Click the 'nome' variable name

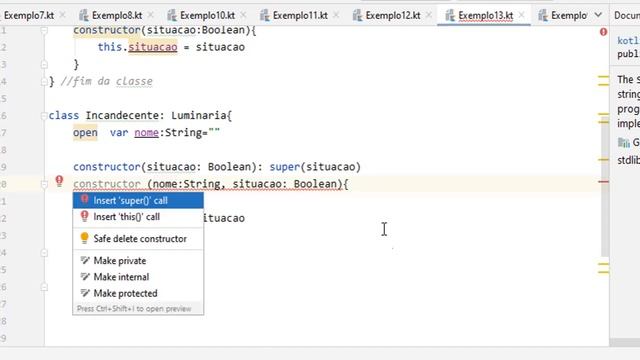[147, 133]
